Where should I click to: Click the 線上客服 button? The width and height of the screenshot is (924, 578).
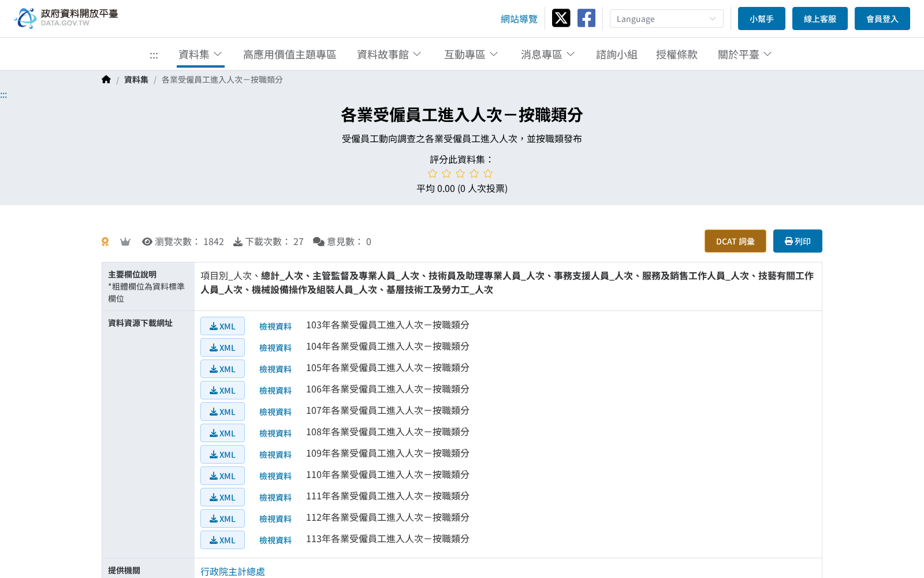point(820,18)
